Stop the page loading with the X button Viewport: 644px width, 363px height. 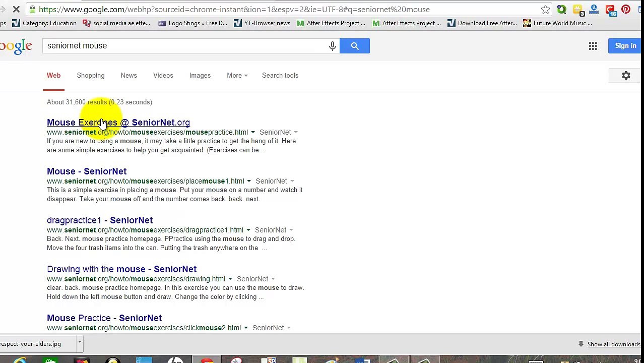pos(16,9)
